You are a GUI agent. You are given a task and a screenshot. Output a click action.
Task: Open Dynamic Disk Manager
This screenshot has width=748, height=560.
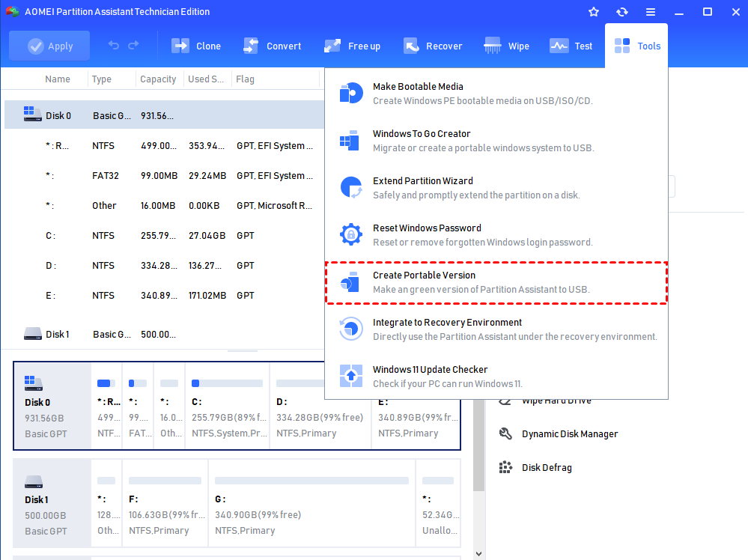pos(570,433)
